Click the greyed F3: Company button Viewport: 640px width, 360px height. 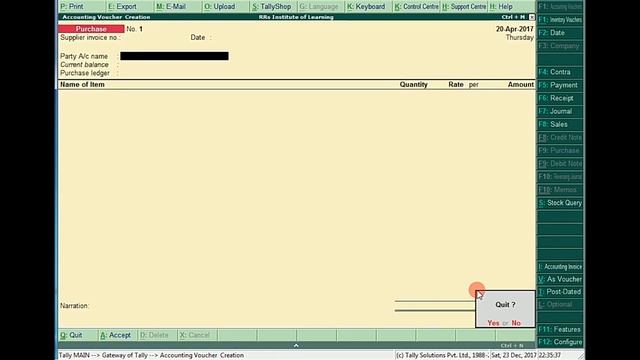(x=560, y=46)
